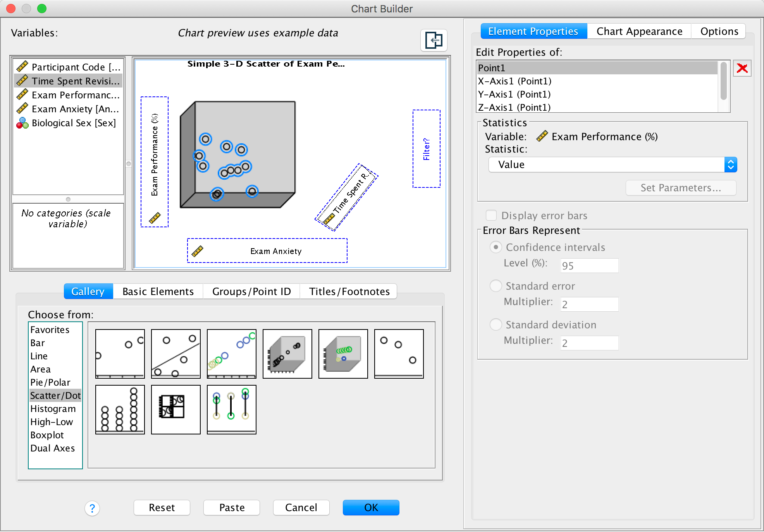This screenshot has height=532, width=764.
Task: Open the Groups/Point ID tab
Action: coord(251,292)
